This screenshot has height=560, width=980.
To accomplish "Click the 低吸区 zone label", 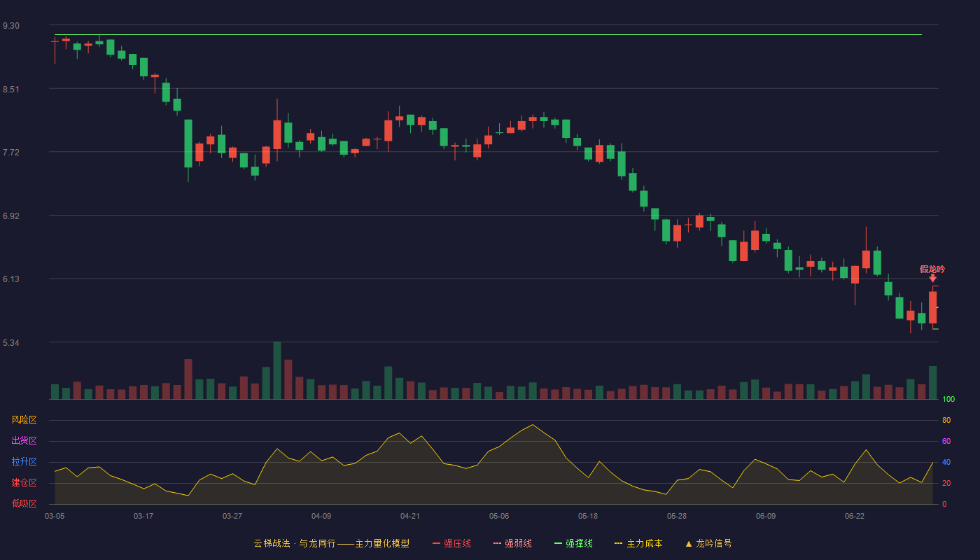I will [x=24, y=503].
